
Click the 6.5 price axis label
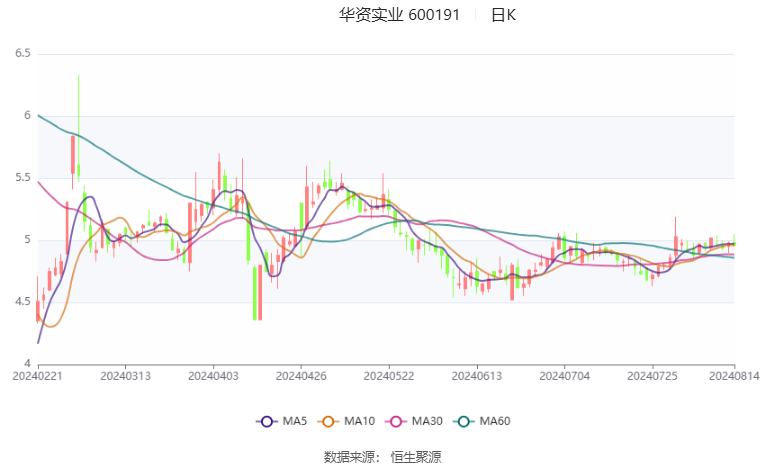pyautogui.click(x=22, y=53)
